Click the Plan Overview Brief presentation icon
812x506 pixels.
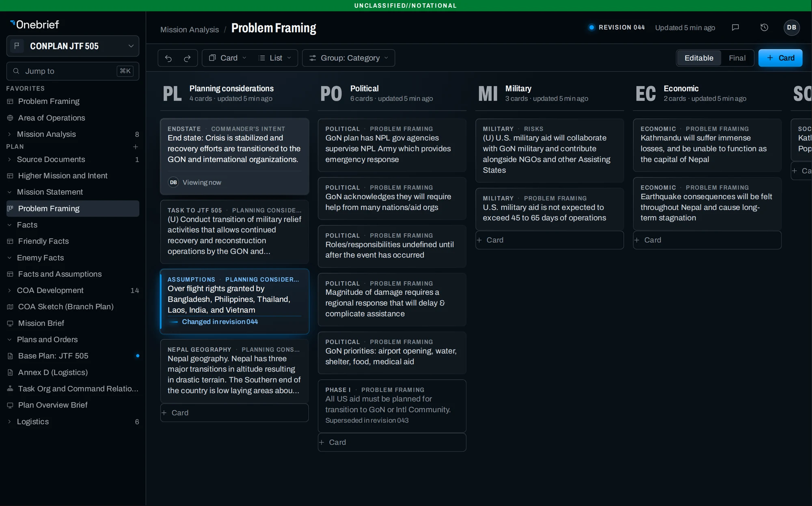click(x=10, y=405)
